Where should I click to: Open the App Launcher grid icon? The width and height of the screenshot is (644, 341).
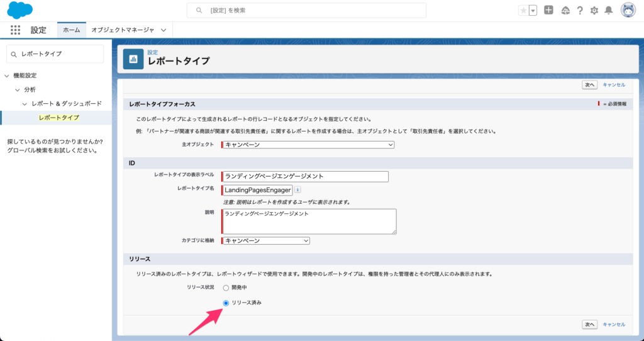click(16, 30)
